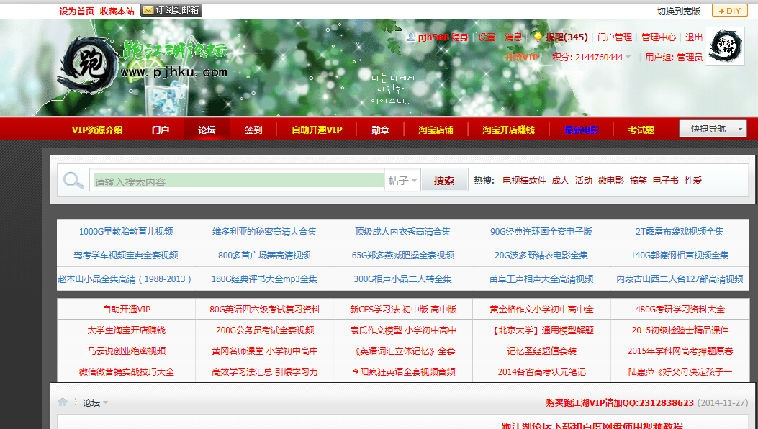Click the home icon in breadcrumb
The width and height of the screenshot is (758, 429).
pos(62,402)
